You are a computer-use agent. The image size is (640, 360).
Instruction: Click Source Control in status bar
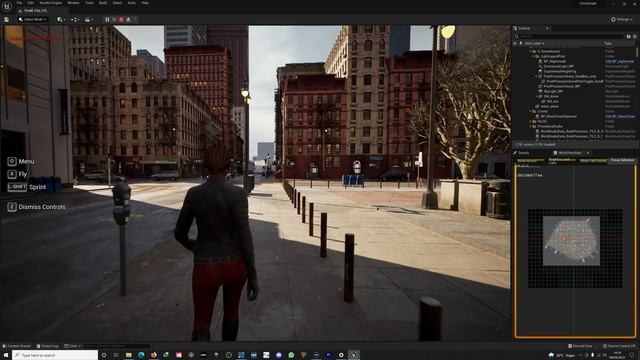click(619, 346)
